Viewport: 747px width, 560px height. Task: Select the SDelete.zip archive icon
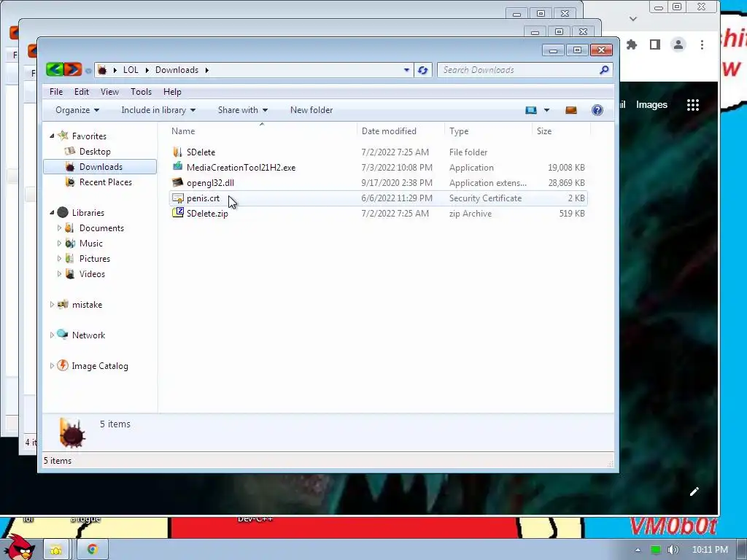(178, 213)
